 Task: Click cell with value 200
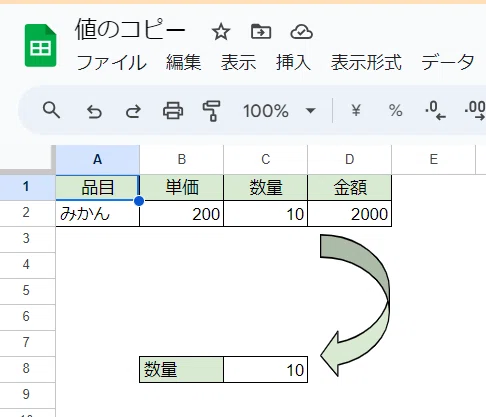(x=182, y=213)
